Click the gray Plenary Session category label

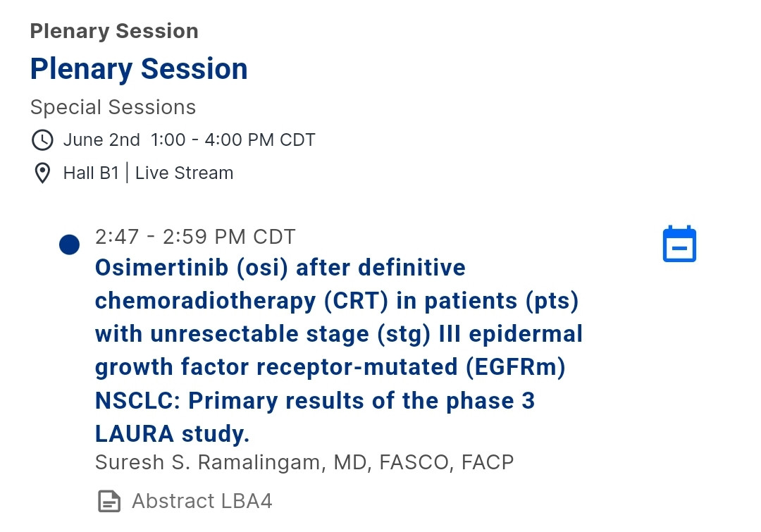pos(114,31)
